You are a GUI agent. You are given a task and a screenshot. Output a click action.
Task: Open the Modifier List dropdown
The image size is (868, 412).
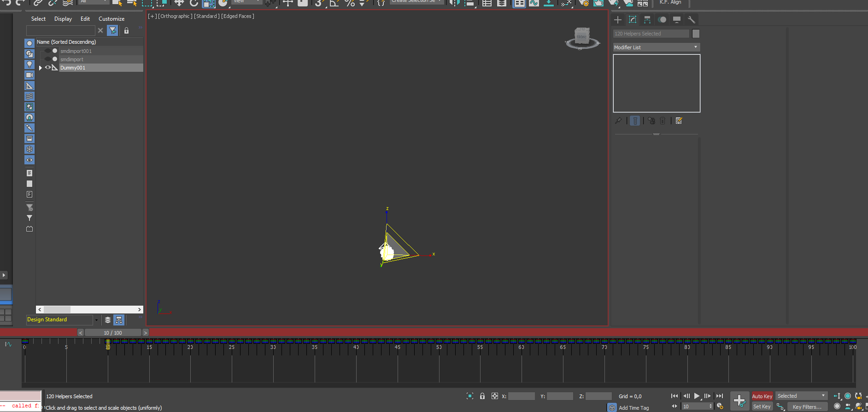tap(657, 47)
